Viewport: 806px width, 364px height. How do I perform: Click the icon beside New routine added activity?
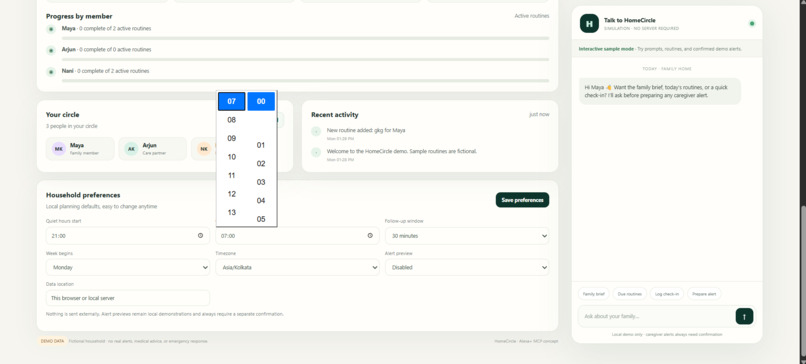coord(316,132)
